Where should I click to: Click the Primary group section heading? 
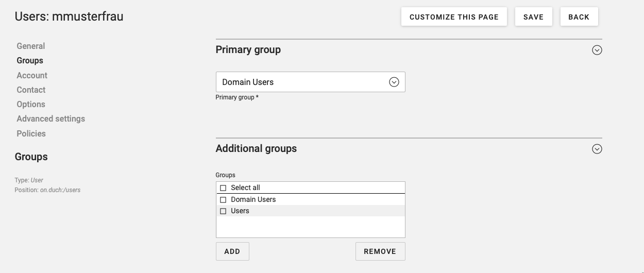tap(248, 50)
